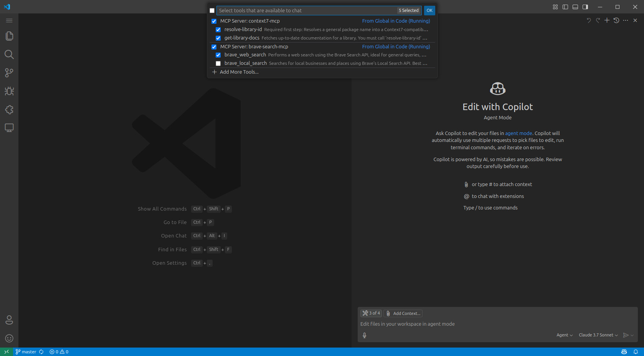The height and width of the screenshot is (356, 644).
Task: Click the VS Code logo in title bar
Action: (x=7, y=7)
